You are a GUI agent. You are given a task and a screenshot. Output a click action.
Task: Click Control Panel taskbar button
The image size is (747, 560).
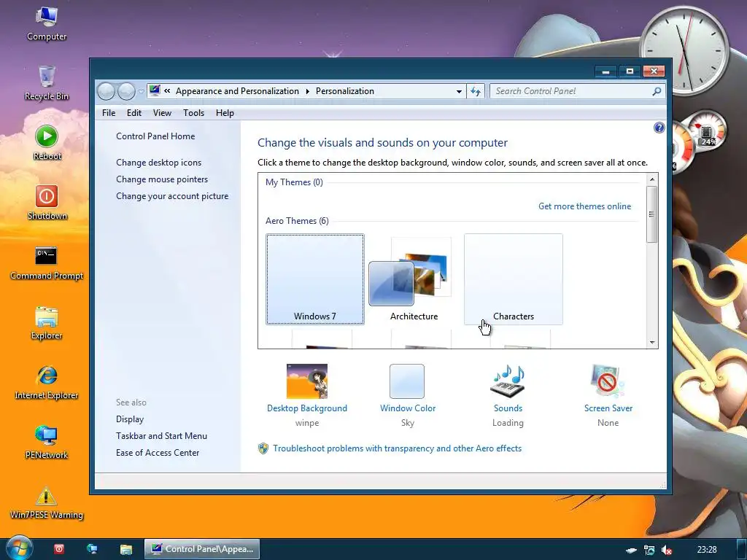[202, 549]
